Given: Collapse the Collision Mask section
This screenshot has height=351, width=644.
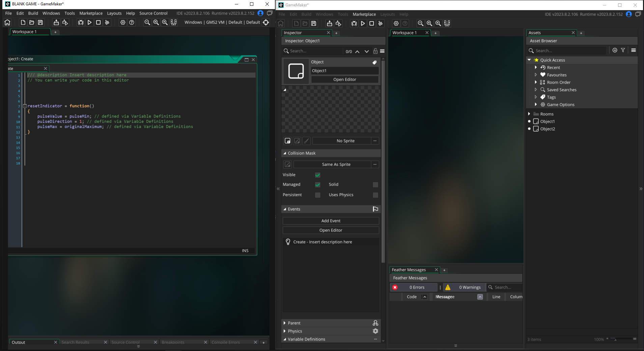Looking at the screenshot, I should 285,153.
